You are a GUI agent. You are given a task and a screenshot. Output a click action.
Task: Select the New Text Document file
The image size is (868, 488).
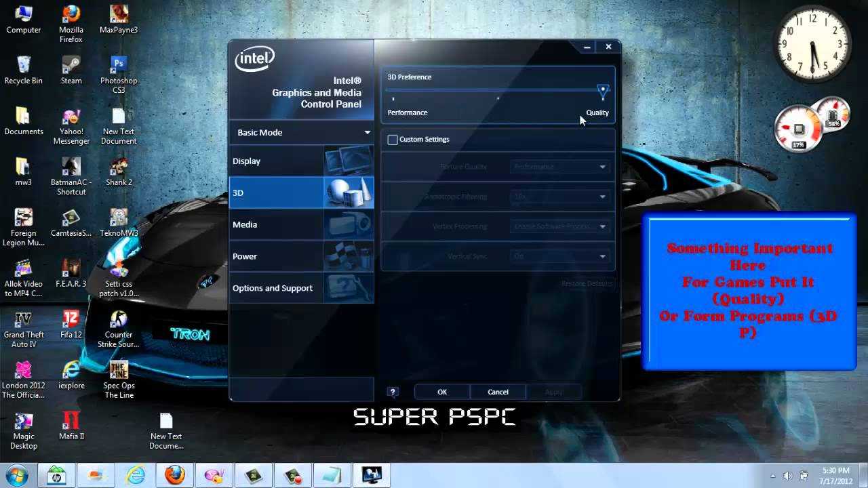coord(119,126)
